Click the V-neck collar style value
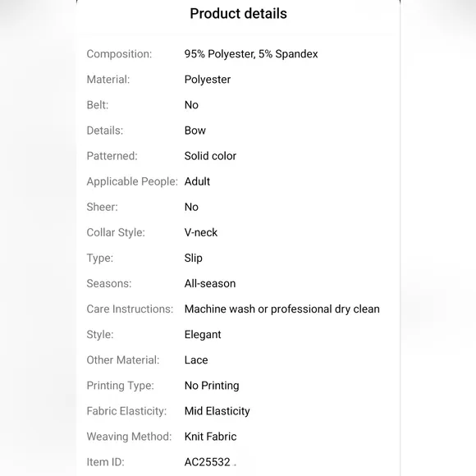Screen dimensions: 476x476 coord(201,232)
